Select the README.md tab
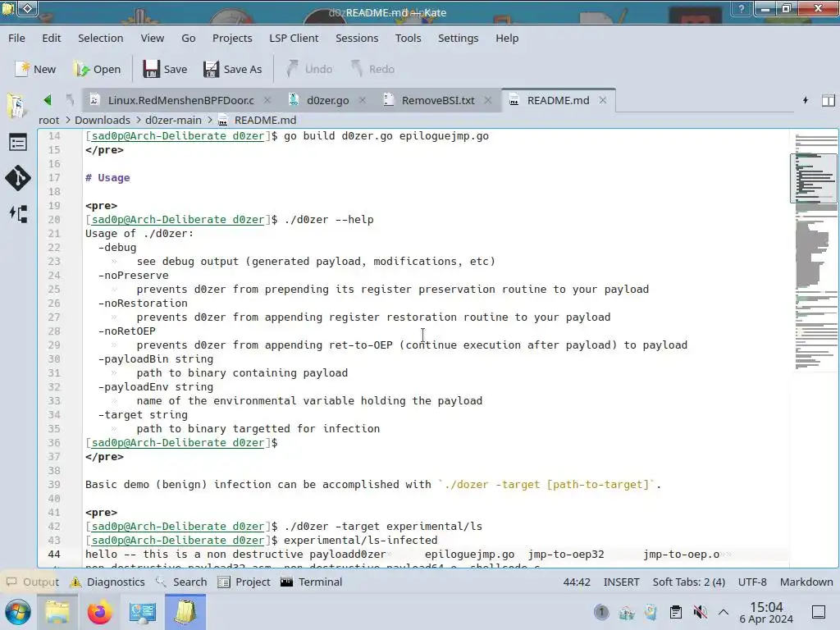Screen dimensions: 840x630 [x=558, y=100]
